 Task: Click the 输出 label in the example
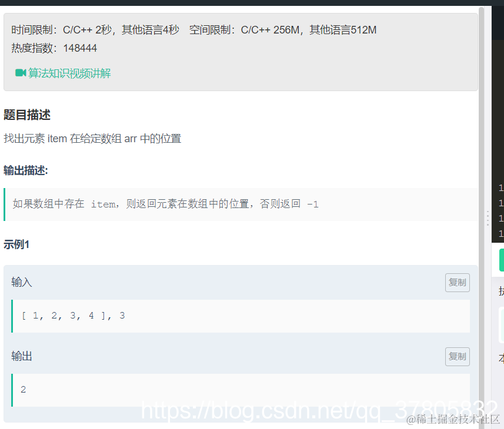tap(22, 356)
